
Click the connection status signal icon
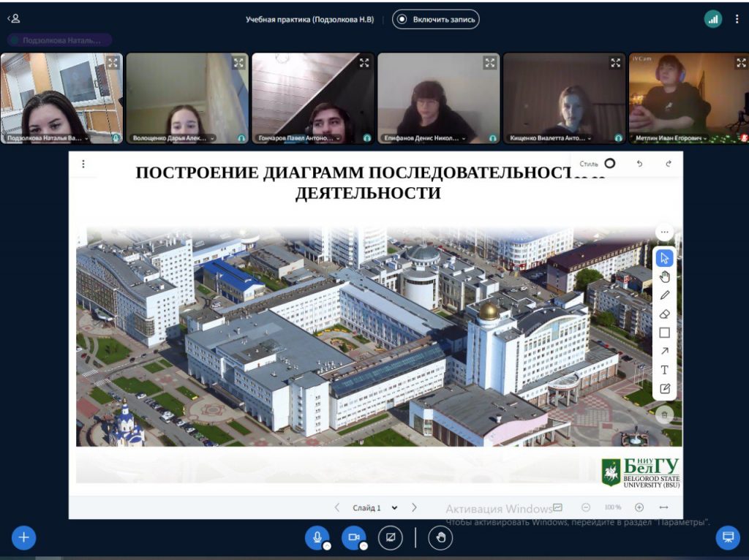(712, 19)
